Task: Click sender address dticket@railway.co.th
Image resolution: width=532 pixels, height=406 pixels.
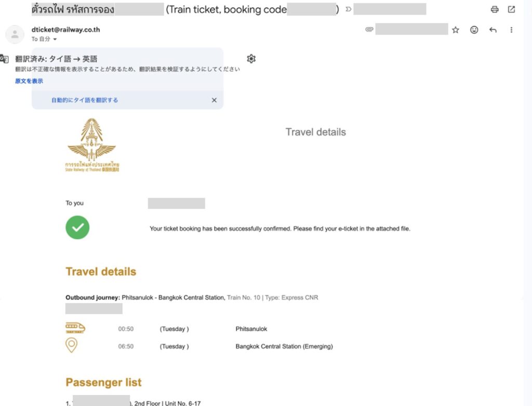Action: 65,30
